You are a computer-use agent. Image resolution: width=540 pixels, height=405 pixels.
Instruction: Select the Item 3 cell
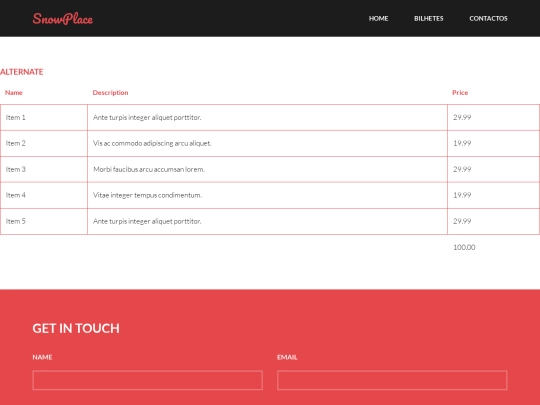click(x=44, y=169)
